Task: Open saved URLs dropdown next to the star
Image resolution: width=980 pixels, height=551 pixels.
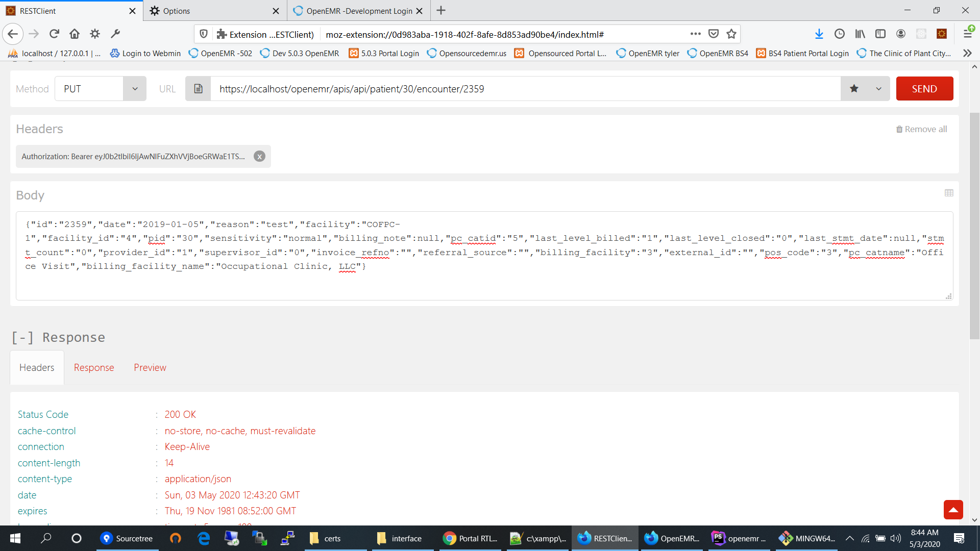Action: 878,88
